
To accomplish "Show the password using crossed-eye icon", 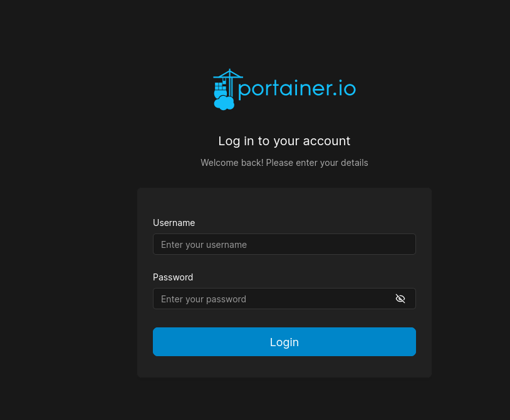I will point(400,299).
